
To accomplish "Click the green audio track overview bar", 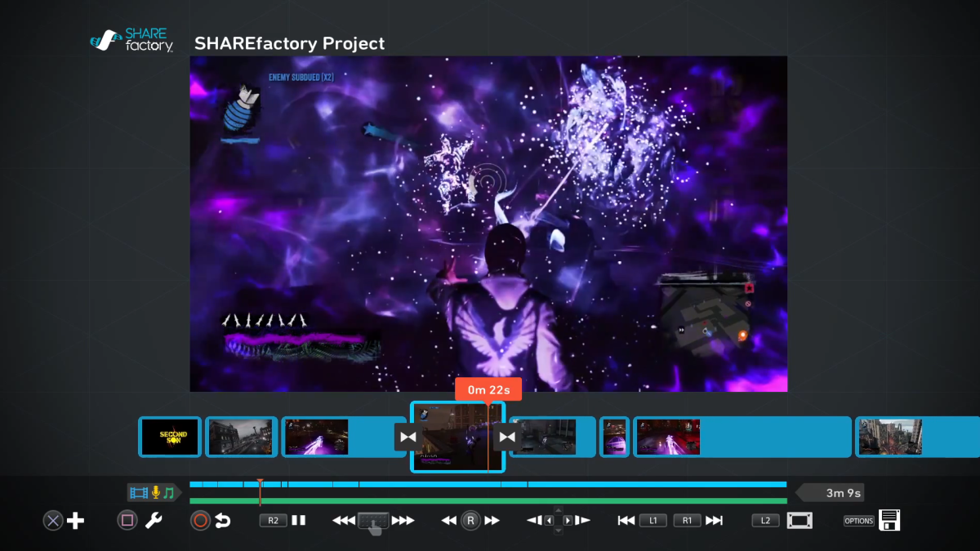I will pos(488,501).
